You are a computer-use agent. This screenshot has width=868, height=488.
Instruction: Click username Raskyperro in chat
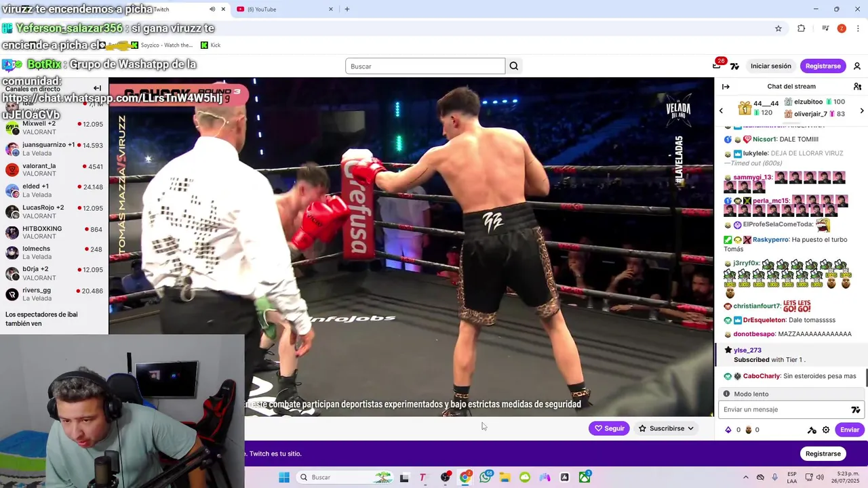tap(770, 239)
